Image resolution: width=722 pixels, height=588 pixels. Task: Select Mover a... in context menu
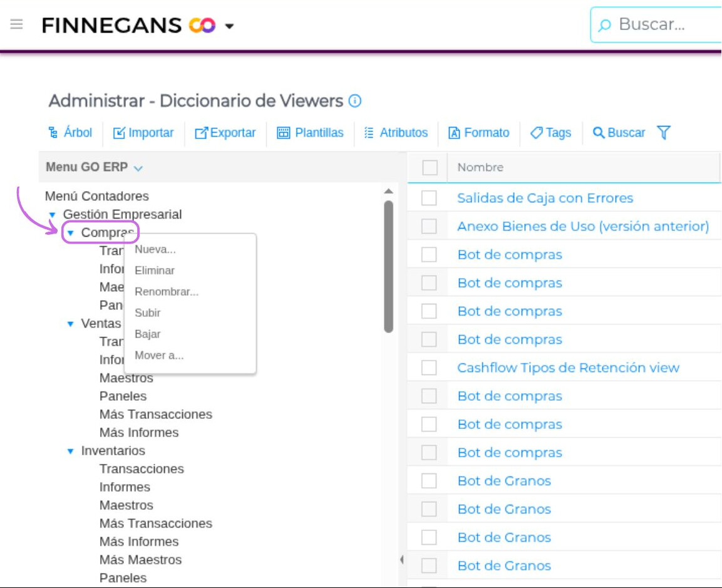[159, 356]
